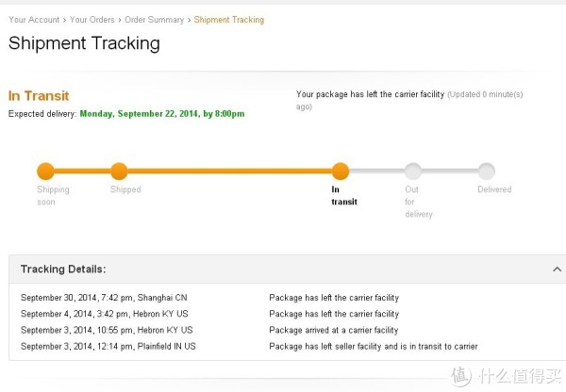
Task: Open Order Summary breadcrumb link
Action: click(x=154, y=20)
